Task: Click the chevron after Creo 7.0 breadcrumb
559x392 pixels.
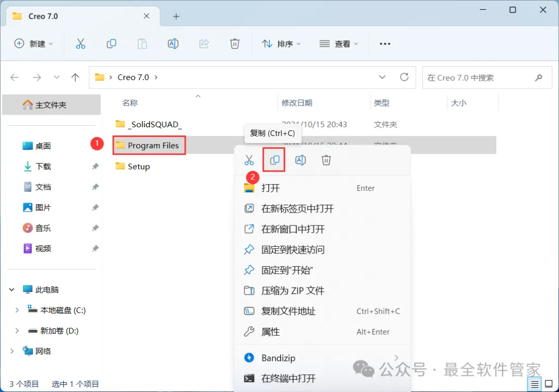Action: click(156, 77)
